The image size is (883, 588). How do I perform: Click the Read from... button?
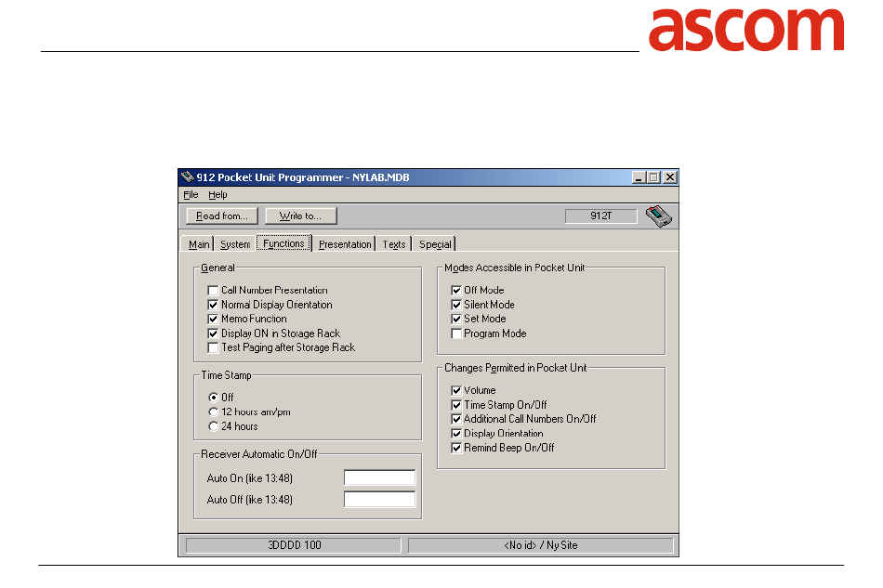[222, 216]
